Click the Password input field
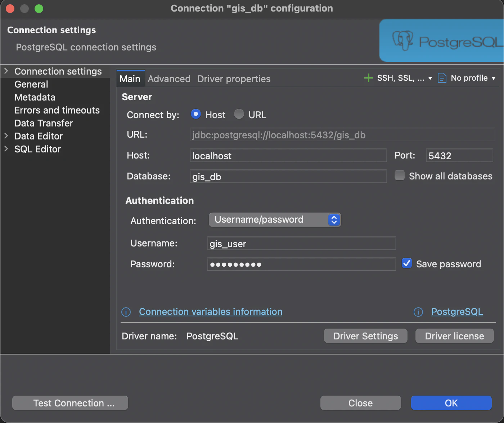504x423 pixels. tap(302, 264)
